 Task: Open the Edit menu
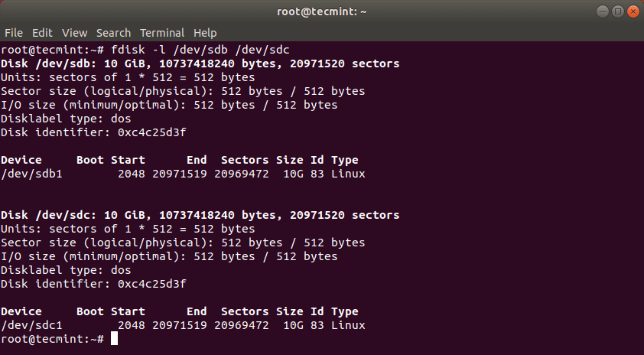click(42, 33)
